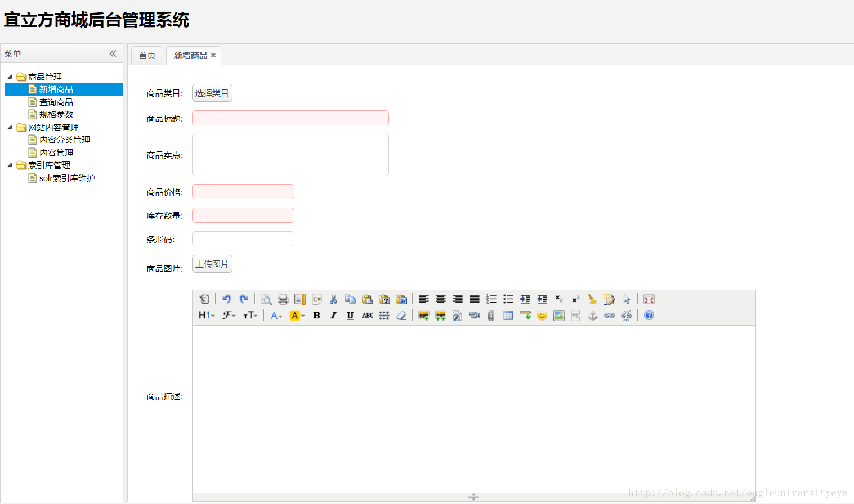The width and height of the screenshot is (854, 504).
Task: Undo last edit in editor
Action: tap(226, 299)
